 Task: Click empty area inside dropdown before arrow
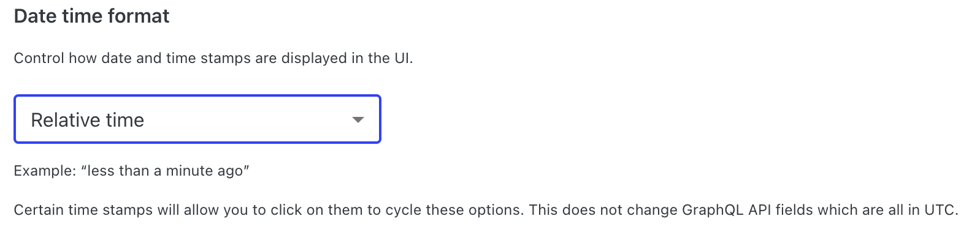pyautogui.click(x=245, y=120)
